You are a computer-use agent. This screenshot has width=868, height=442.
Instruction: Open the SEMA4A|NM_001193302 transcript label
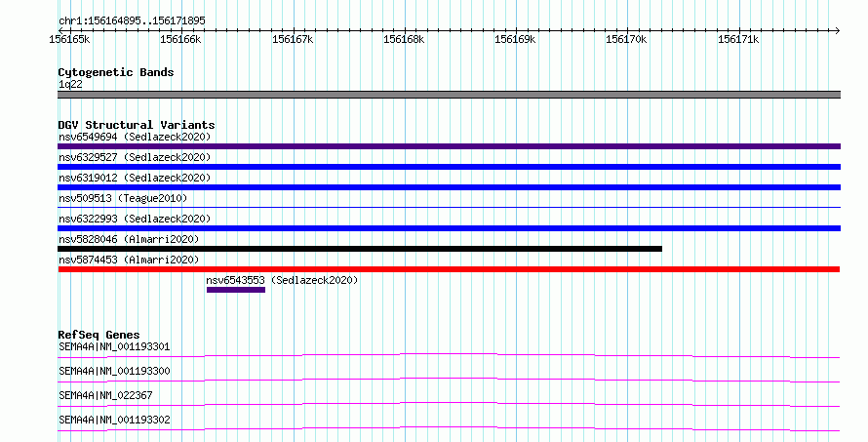point(114,420)
